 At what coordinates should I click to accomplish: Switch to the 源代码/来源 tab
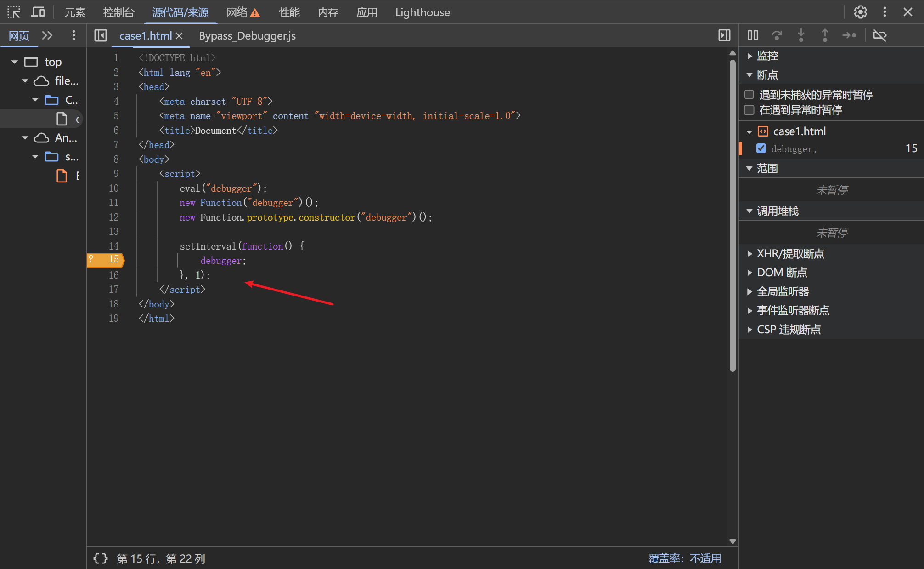180,12
